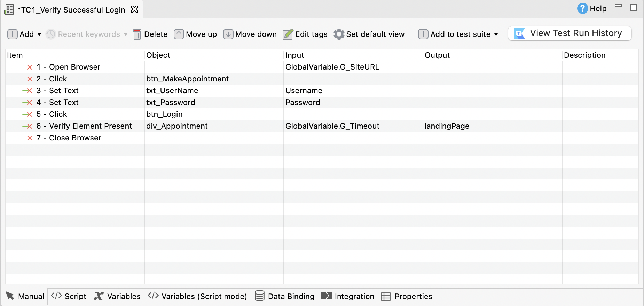Viewport: 644px width, 306px height.
Task: Open the Edit tags pencil icon
Action: pyautogui.click(x=288, y=34)
